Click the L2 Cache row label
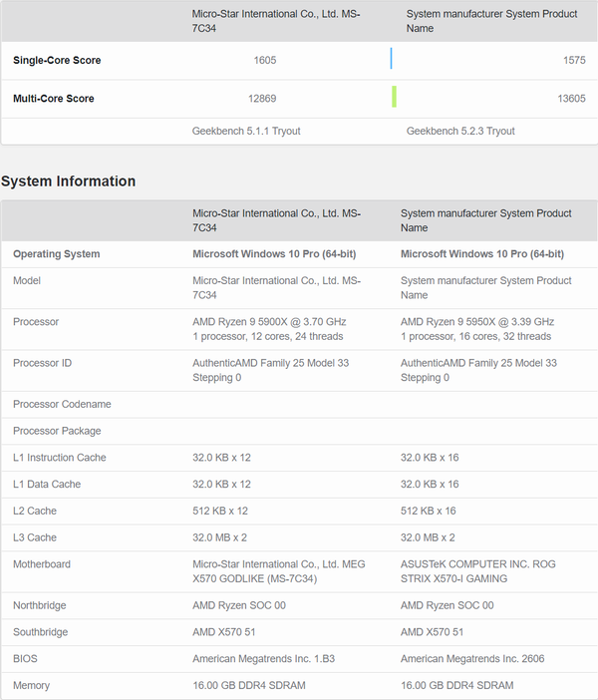Viewport: 598px width, 700px height. (35, 512)
